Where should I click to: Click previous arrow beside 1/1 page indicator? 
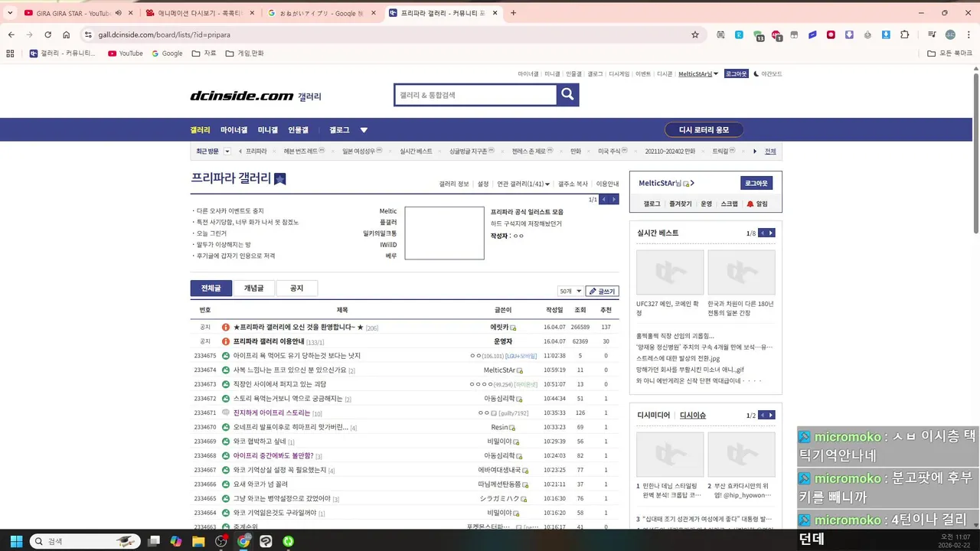[604, 199]
